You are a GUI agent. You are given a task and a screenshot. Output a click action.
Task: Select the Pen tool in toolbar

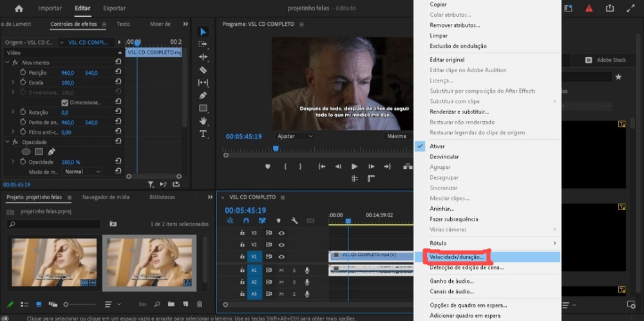[x=203, y=95]
